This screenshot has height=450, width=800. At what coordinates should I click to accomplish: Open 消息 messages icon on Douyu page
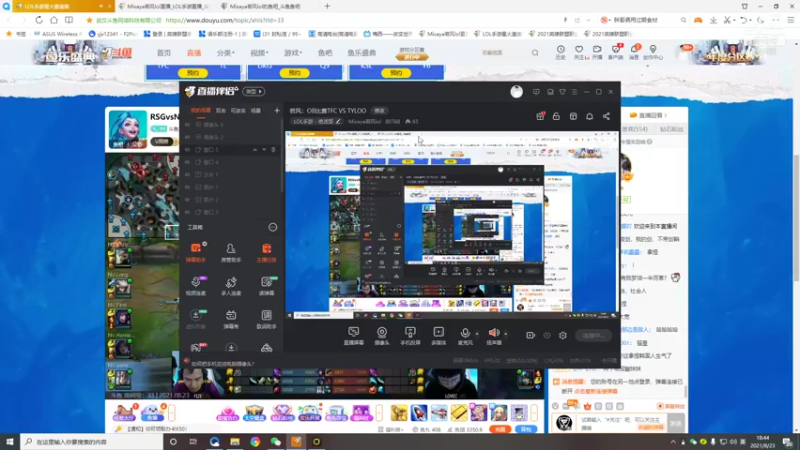(x=634, y=52)
